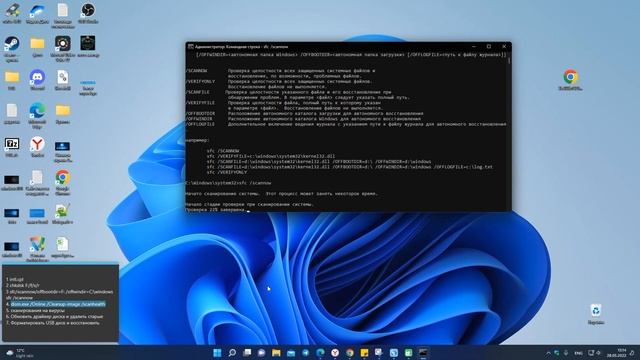640x360 pixels.
Task: Close the Command Prompt window
Action: (x=504, y=47)
